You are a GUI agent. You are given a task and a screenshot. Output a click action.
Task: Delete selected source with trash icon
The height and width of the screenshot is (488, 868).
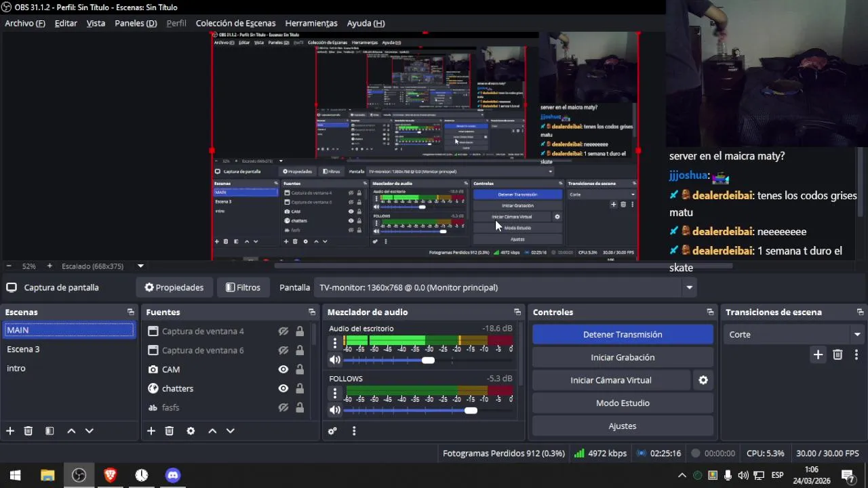coord(170,431)
